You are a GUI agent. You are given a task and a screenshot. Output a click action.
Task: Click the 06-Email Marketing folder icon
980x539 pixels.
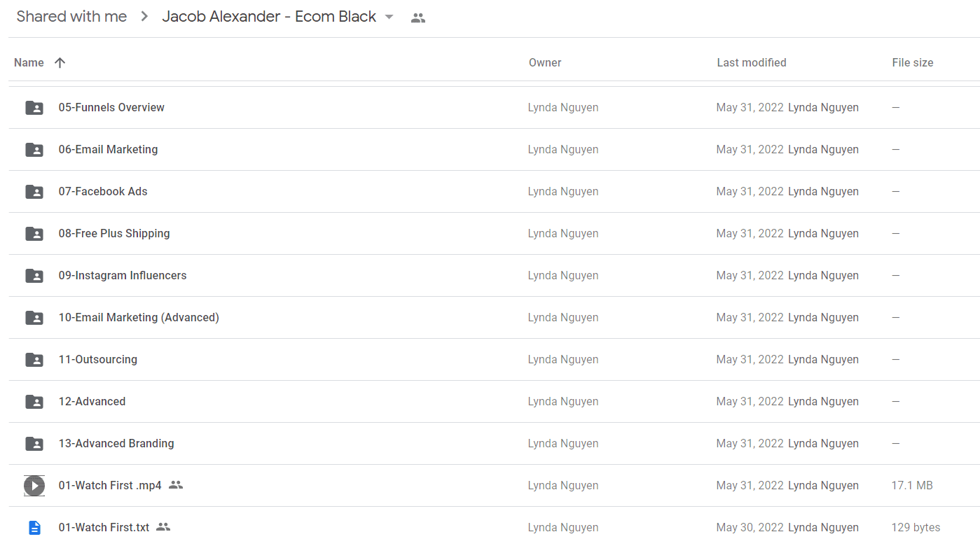pos(34,150)
